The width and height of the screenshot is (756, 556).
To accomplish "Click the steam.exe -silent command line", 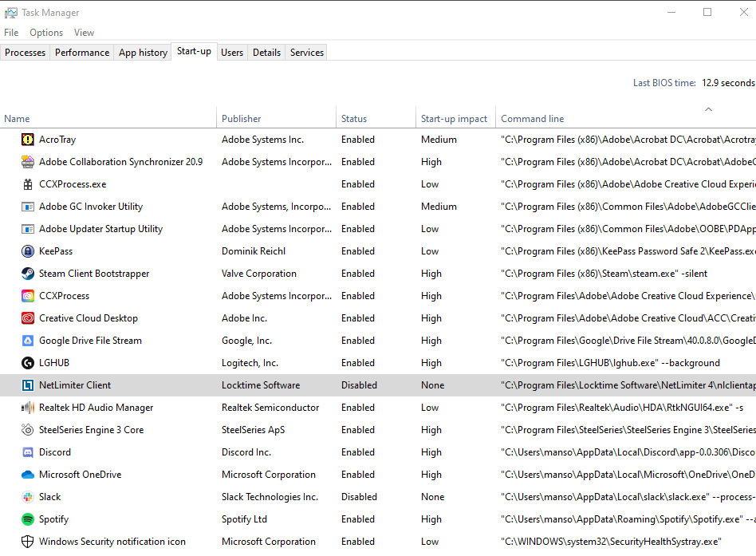I will [604, 274].
